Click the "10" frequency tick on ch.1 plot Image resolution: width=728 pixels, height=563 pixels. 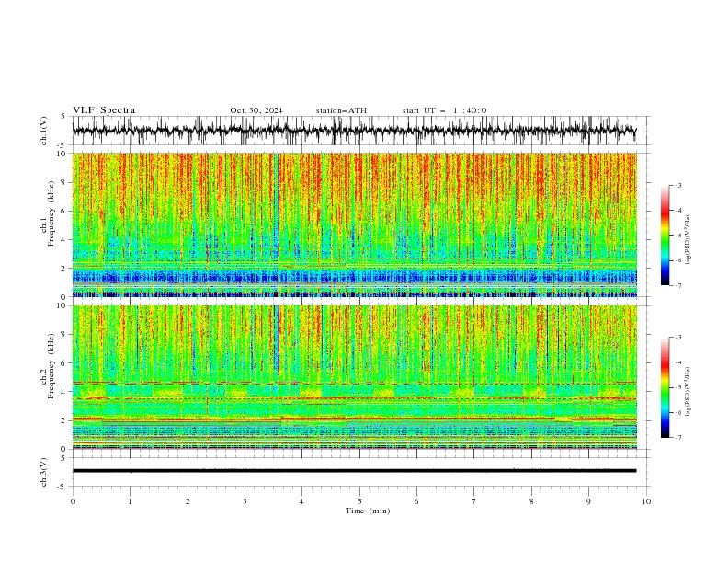pyautogui.click(x=63, y=154)
